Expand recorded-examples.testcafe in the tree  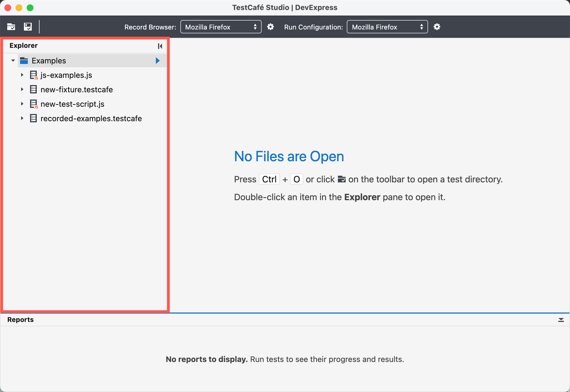click(x=22, y=118)
